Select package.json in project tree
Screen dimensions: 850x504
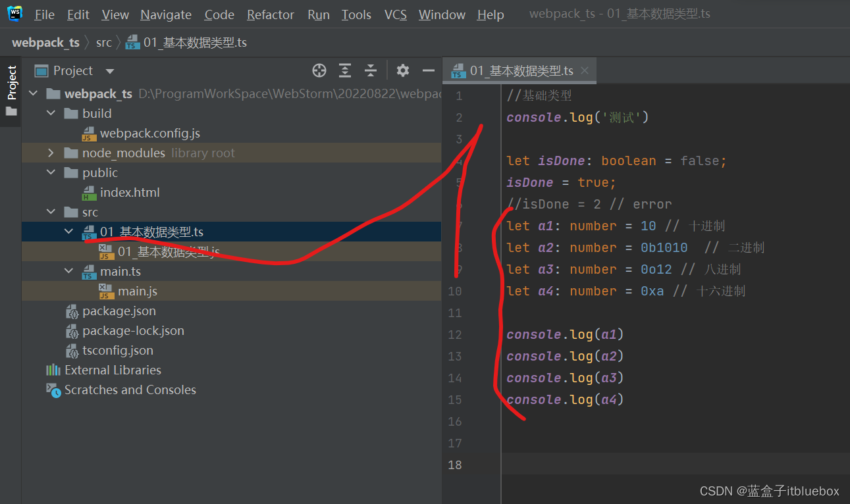tap(119, 311)
